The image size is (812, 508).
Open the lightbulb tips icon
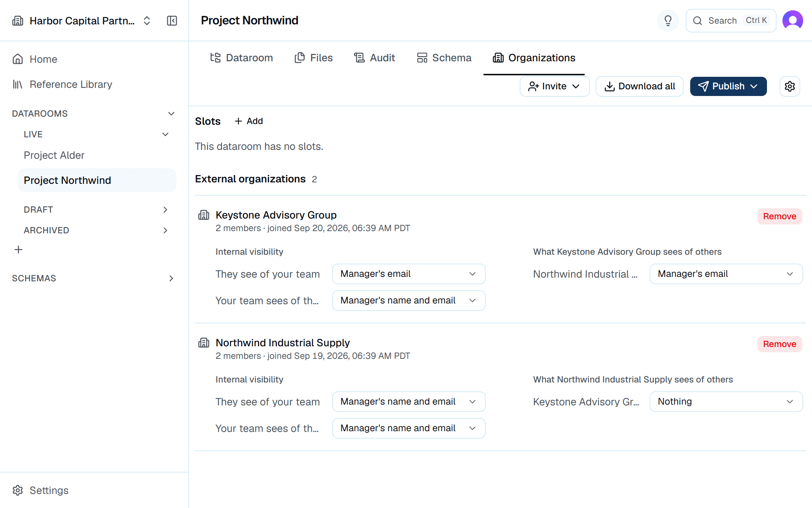coord(668,21)
